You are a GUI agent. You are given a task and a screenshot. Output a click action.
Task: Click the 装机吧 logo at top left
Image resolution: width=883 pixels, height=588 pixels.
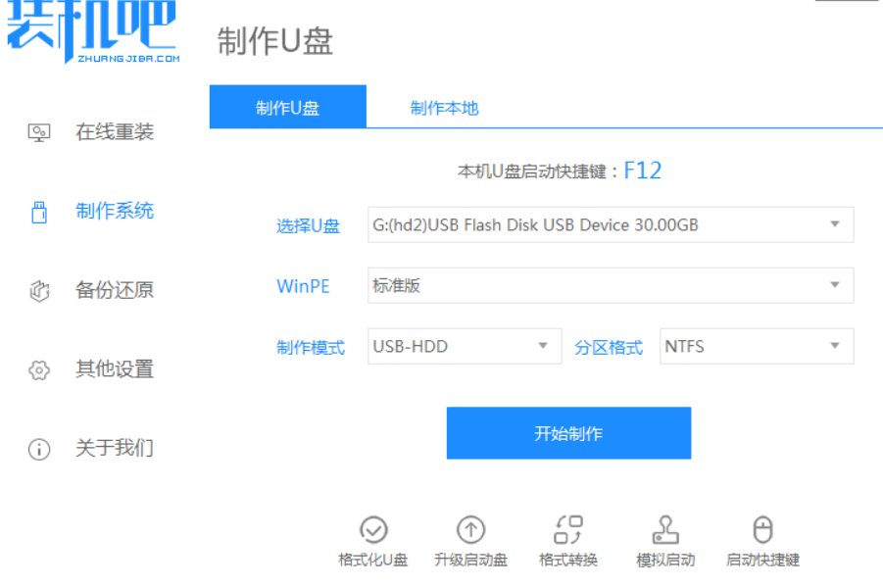click(x=93, y=31)
